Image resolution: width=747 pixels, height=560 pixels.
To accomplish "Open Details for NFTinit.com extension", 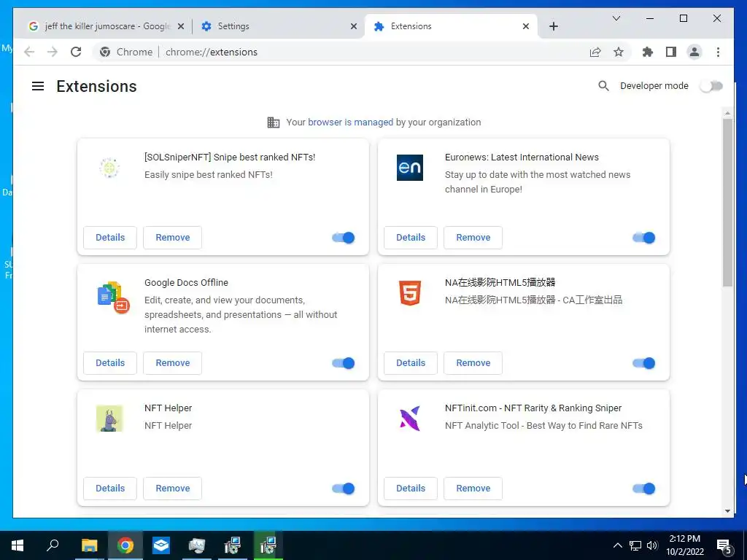I will click(x=411, y=488).
